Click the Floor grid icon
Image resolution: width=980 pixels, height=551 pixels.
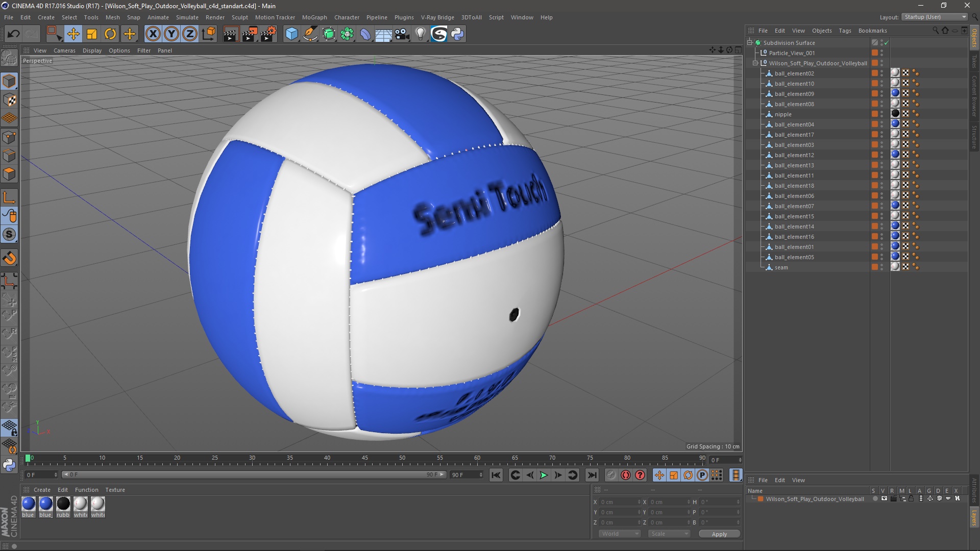pos(383,34)
